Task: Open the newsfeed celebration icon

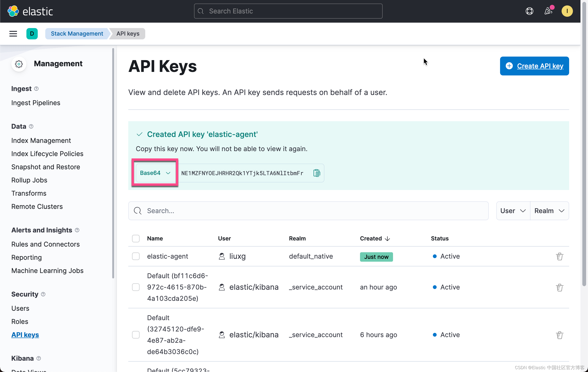Action: coord(548,11)
